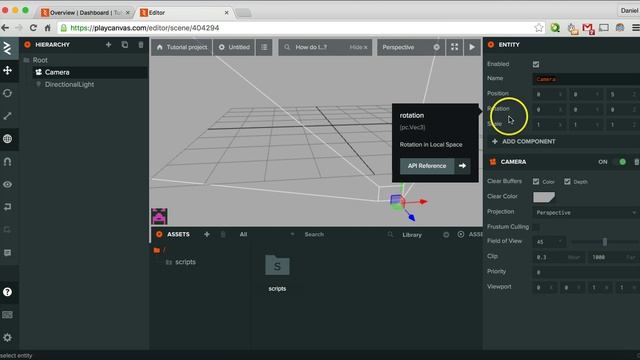Open the keyboard shortcuts icon
640x360 pixels.
pos(7,315)
